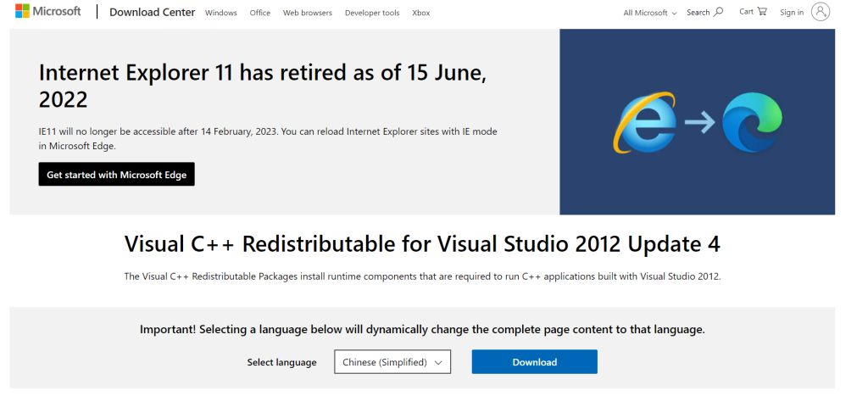Image resolution: width=868 pixels, height=396 pixels.
Task: Open search via the magnifier icon
Action: 719,12
